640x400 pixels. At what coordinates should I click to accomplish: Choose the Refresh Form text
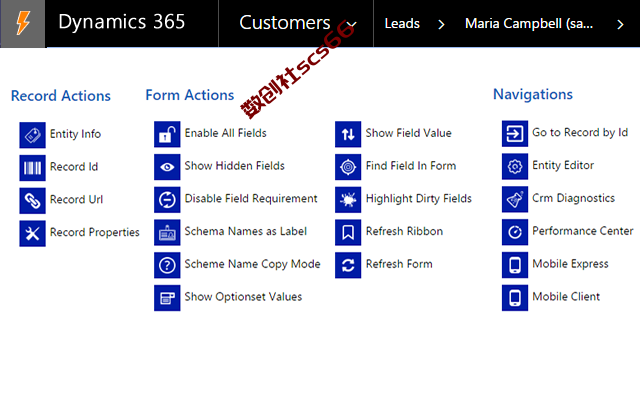click(x=399, y=264)
